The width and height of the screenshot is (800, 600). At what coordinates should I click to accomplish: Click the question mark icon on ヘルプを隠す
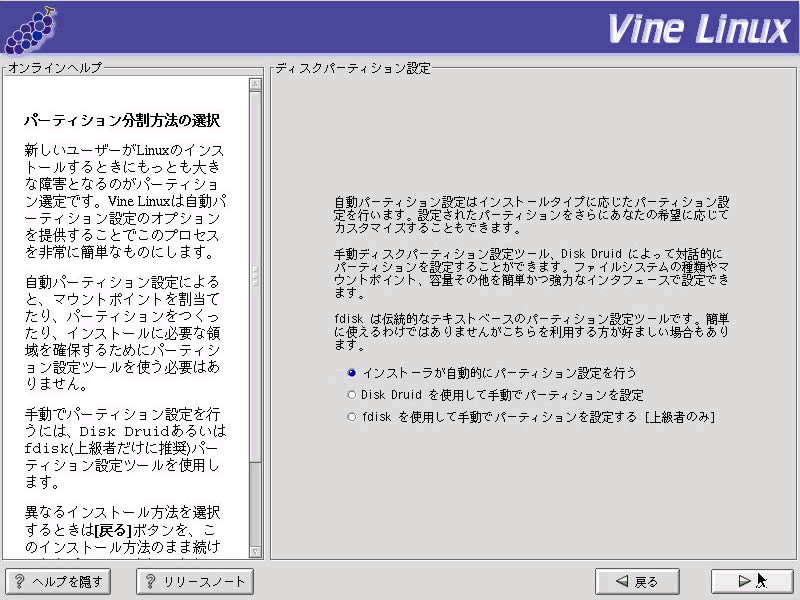pos(19,581)
